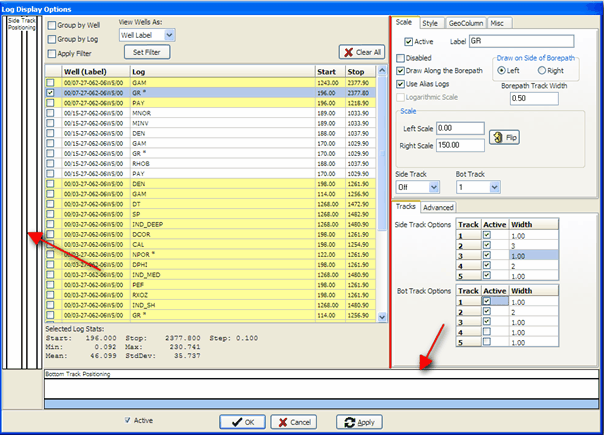Open the Side Track dropdown
The width and height of the screenshot is (604, 435).
(x=434, y=187)
